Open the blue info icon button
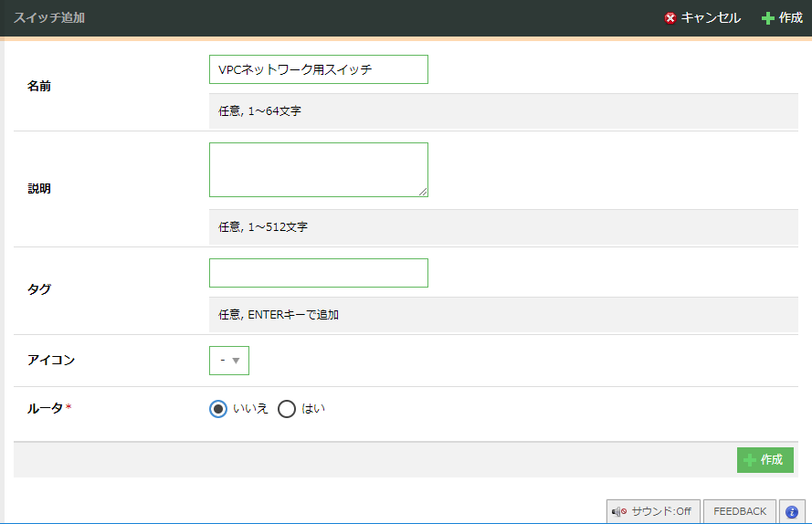 (x=792, y=511)
